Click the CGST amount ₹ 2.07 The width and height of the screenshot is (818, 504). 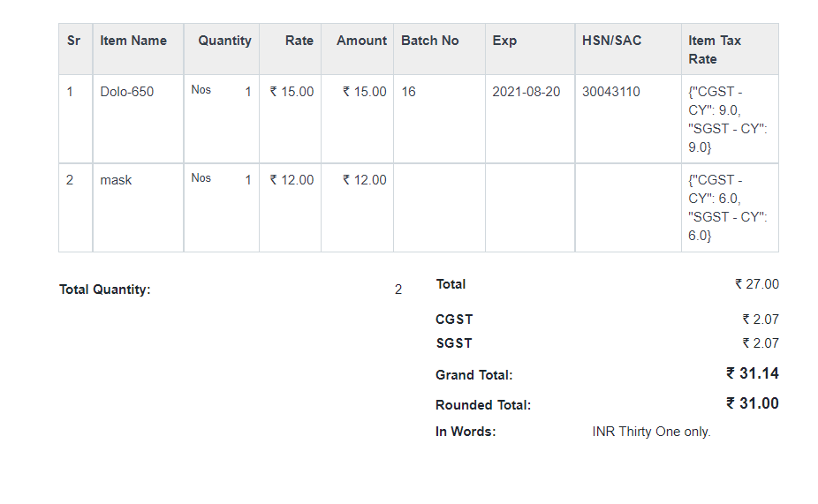(x=761, y=319)
